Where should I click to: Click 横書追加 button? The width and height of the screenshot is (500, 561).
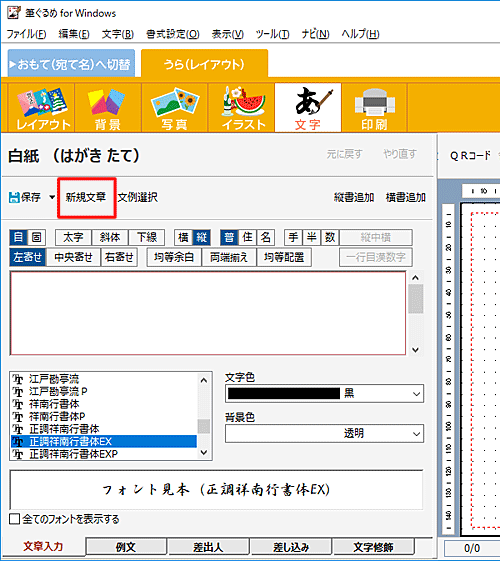pyautogui.click(x=406, y=197)
